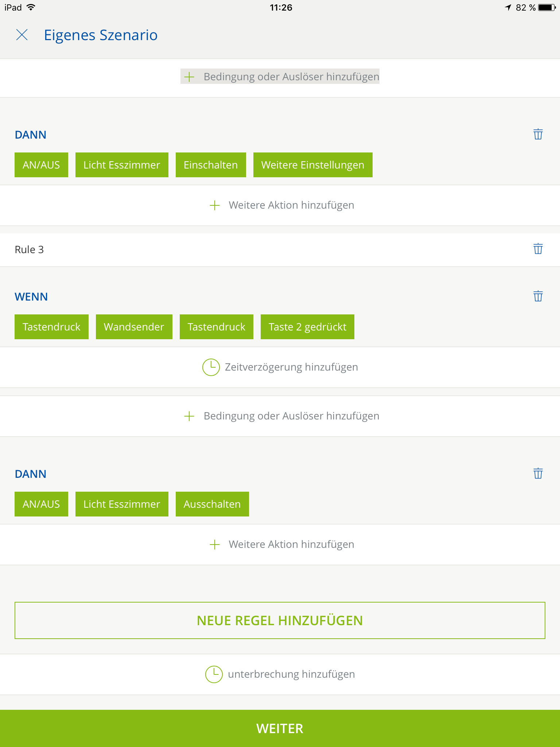This screenshot has height=747, width=560.
Task: Tap clock icon next to unterbrechung hinzufügen
Action: tap(214, 674)
